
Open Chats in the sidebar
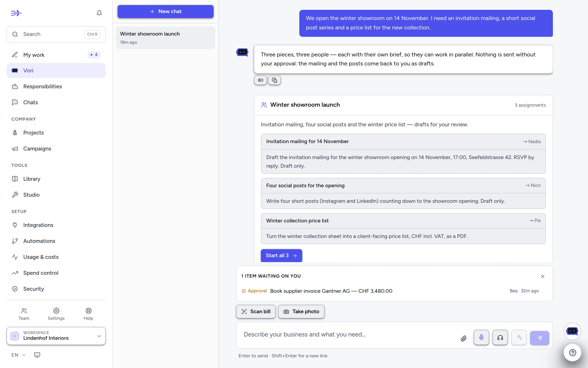click(x=56, y=102)
